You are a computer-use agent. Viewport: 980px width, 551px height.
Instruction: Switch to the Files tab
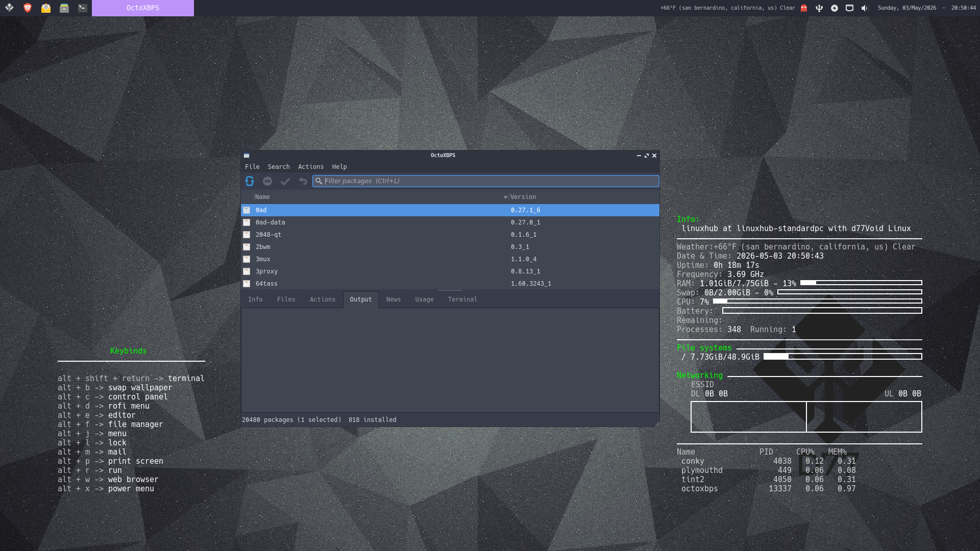click(x=286, y=299)
